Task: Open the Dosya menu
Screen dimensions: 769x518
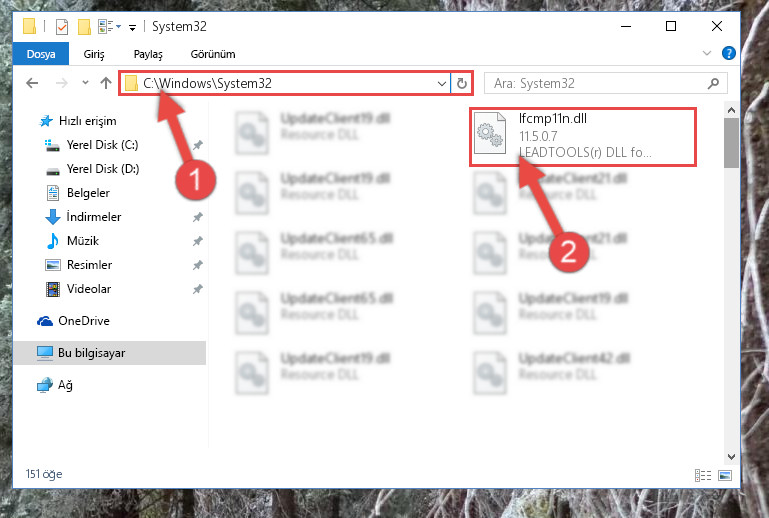Action: [41, 54]
